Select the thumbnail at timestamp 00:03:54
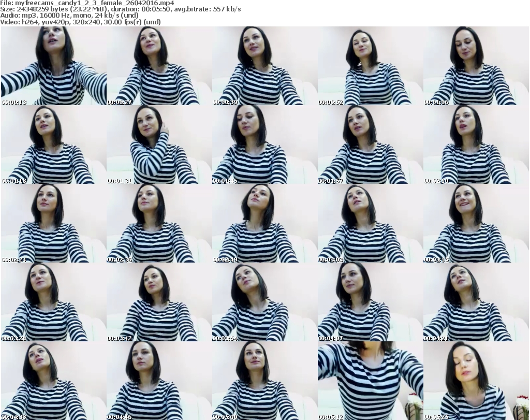The image size is (530, 420). pyautogui.click(x=265, y=302)
